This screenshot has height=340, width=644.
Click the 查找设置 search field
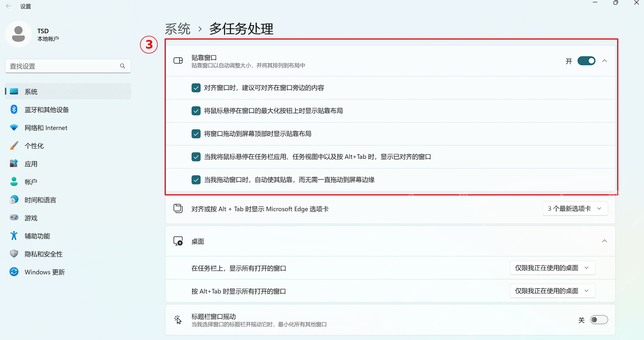pyautogui.click(x=68, y=66)
